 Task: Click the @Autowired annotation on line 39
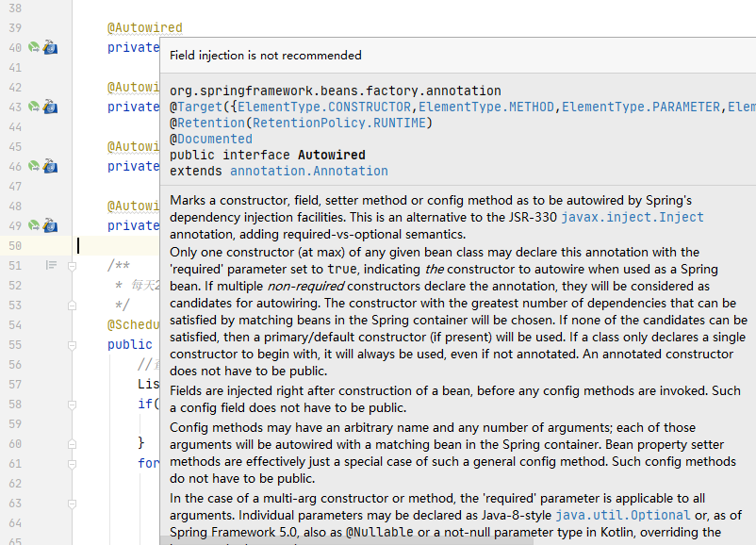(x=144, y=28)
